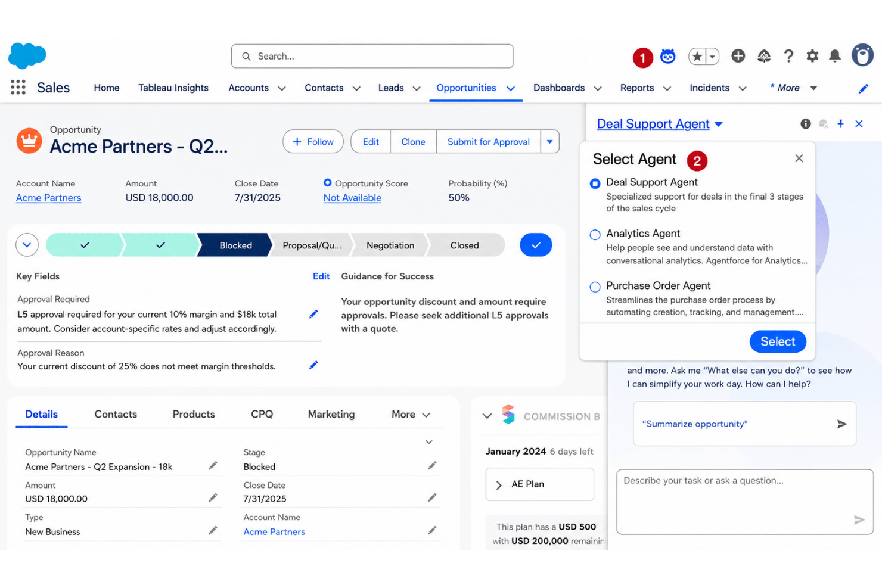882x588 pixels.
Task: Click the global Search field
Action: click(x=372, y=56)
